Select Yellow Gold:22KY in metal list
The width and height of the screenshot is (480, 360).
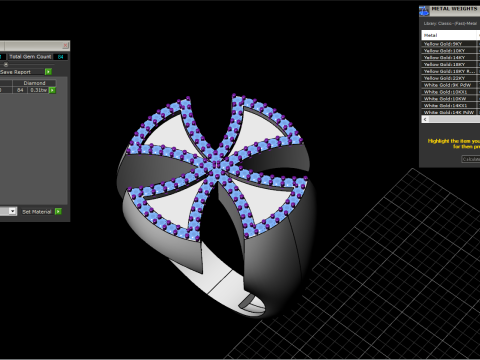[449, 78]
